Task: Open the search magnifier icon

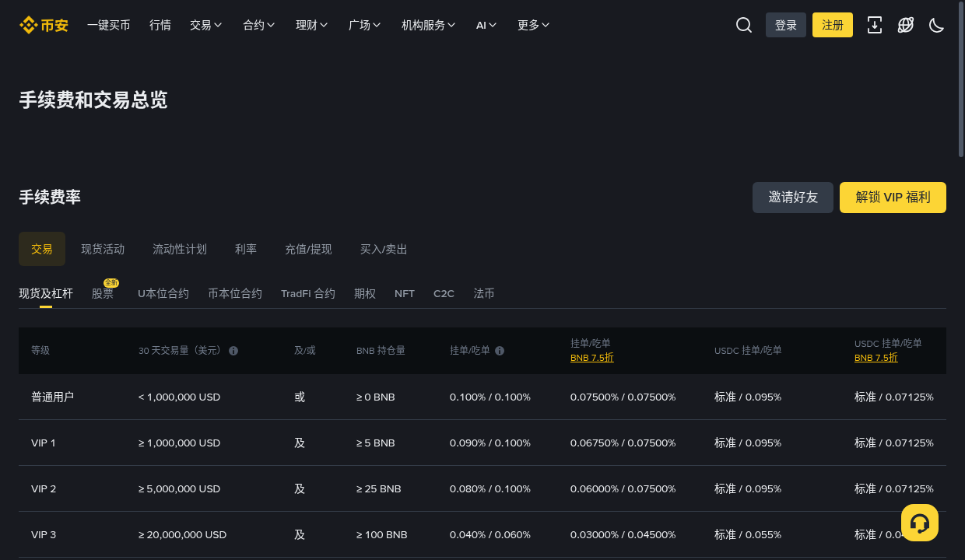Action: [x=744, y=25]
